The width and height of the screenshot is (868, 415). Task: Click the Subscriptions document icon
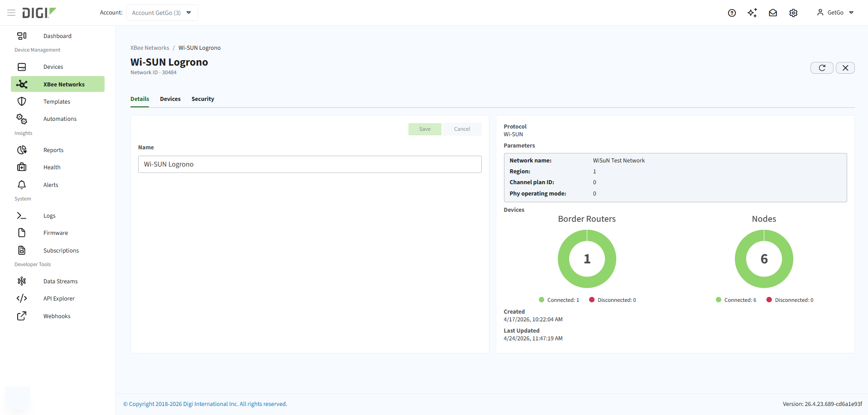(x=22, y=250)
